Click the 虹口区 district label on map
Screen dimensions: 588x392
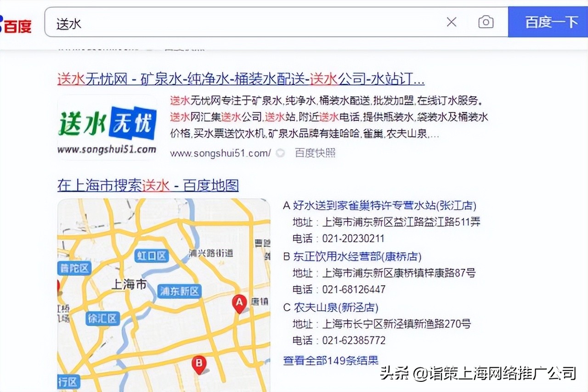152,256
